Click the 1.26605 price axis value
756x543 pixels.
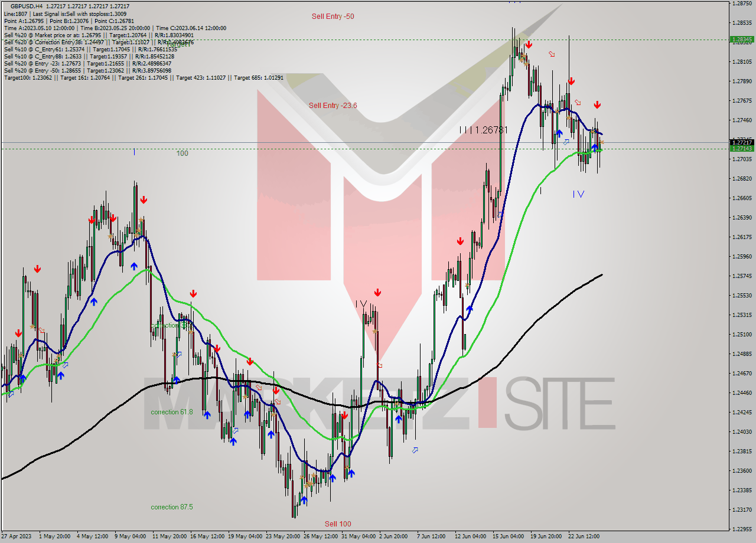tap(742, 198)
